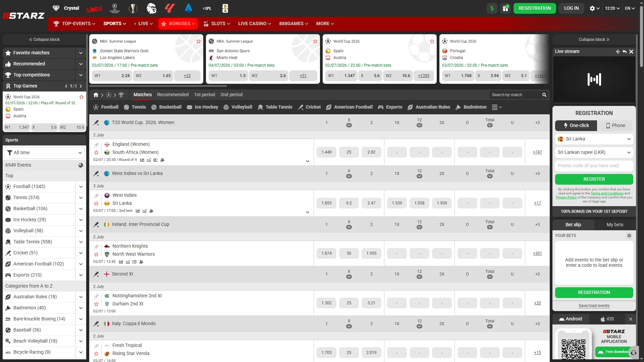
Task: Dismiss the mobile app banner
Action: (631, 319)
